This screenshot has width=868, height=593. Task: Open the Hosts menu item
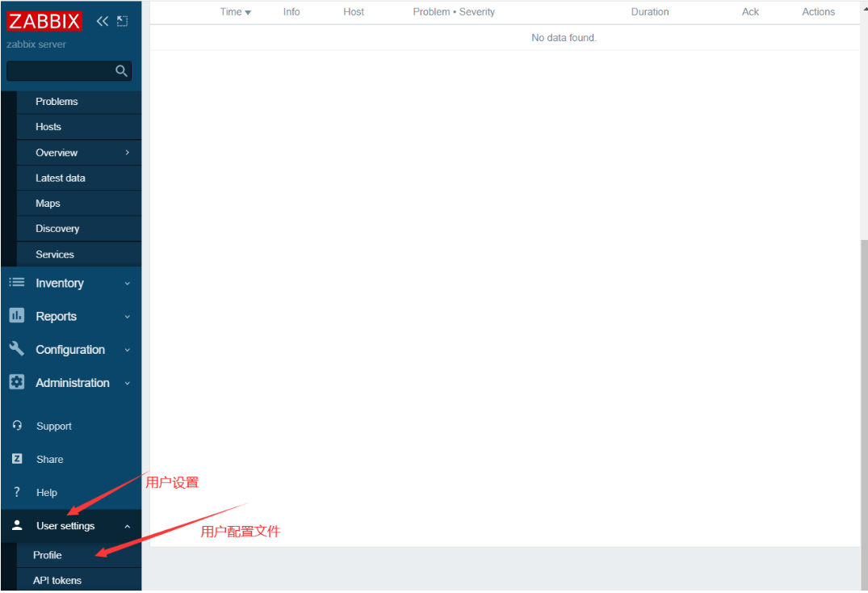pyautogui.click(x=79, y=127)
